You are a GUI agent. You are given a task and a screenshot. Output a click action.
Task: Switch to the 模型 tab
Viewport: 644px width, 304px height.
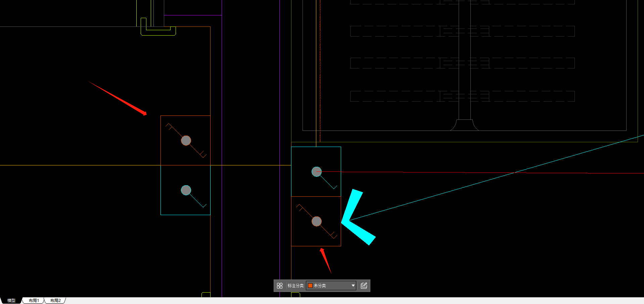(11, 300)
